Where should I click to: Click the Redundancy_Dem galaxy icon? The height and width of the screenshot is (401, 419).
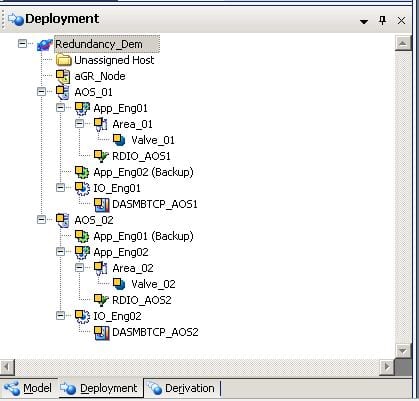pos(45,44)
